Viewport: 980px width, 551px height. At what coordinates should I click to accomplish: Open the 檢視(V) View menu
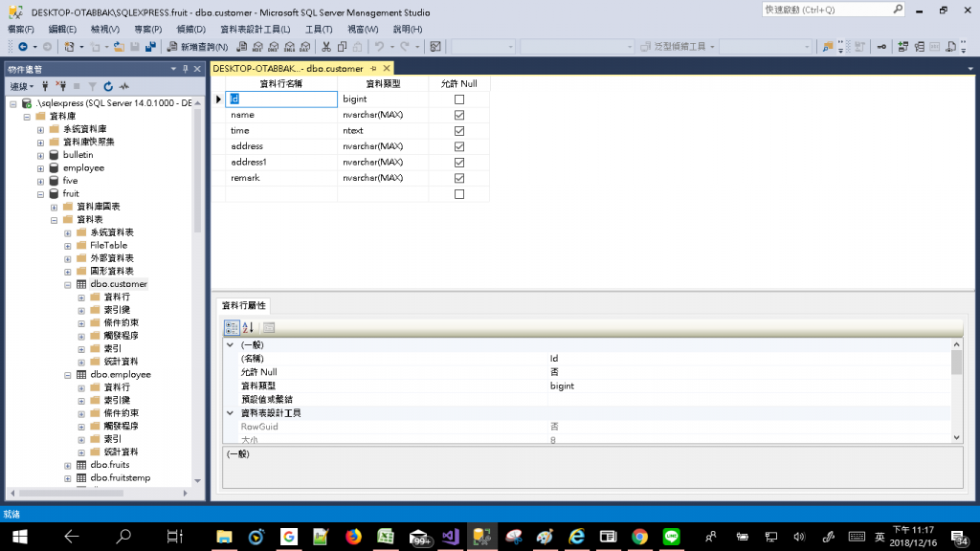coord(105,30)
